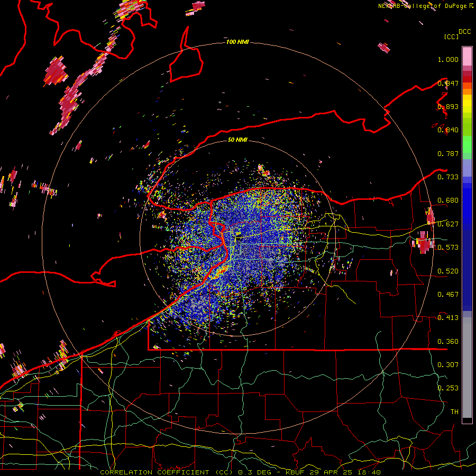Select the 0.307 color scale value
The image size is (476, 476).
coord(448,364)
